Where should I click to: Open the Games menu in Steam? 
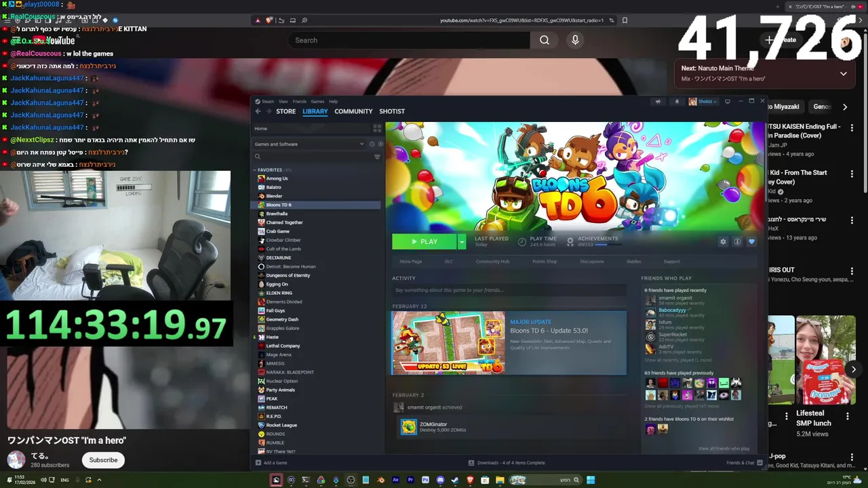(317, 102)
